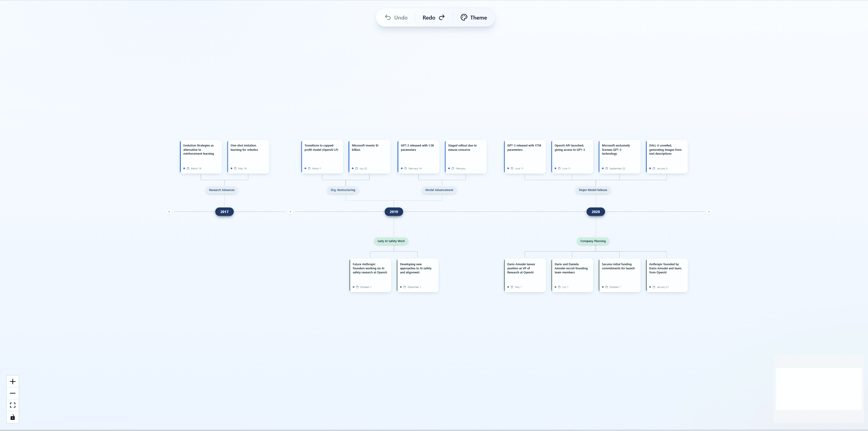The image size is (868, 431).
Task: Open the Evolution Strategies event card
Action: (201, 157)
